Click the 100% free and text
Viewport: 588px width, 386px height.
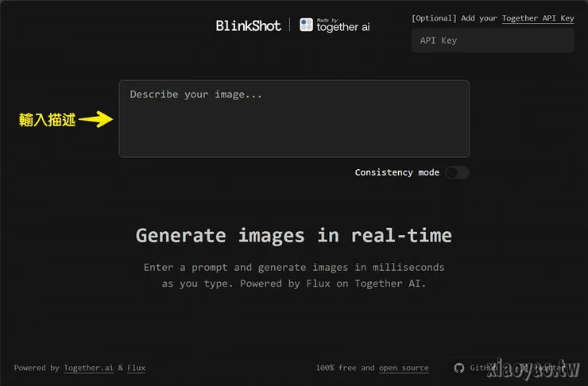tap(345, 368)
